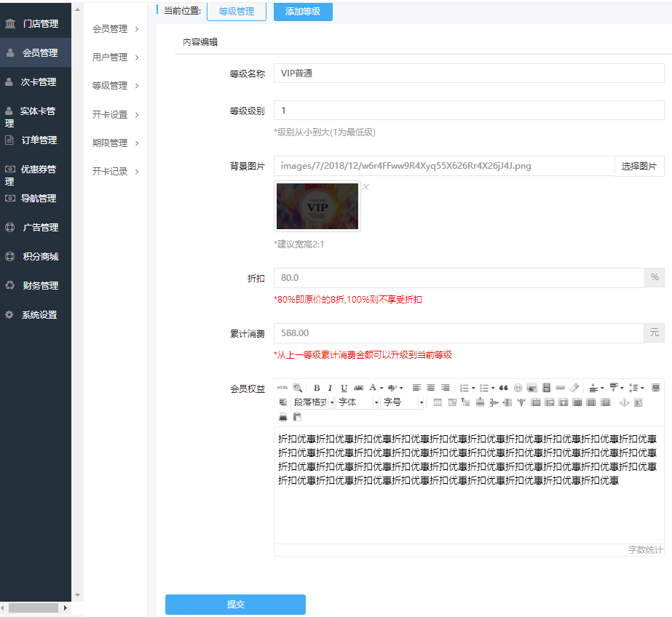672x617 pixels.
Task: Click the VIP background image thumbnail
Action: [x=317, y=206]
